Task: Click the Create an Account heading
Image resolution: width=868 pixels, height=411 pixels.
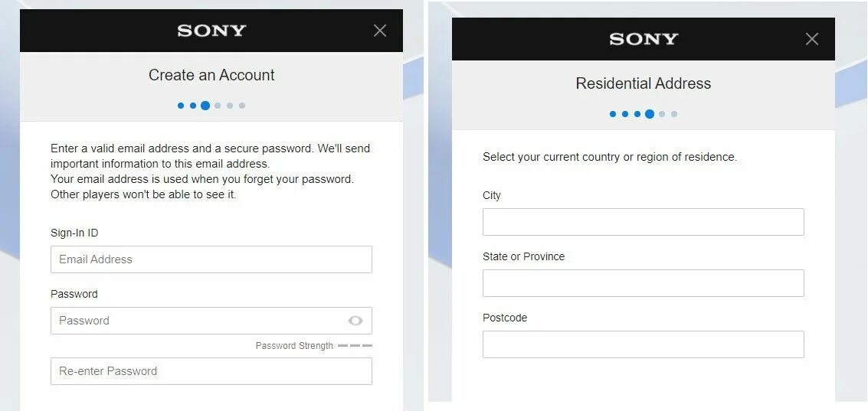Action: [x=211, y=75]
